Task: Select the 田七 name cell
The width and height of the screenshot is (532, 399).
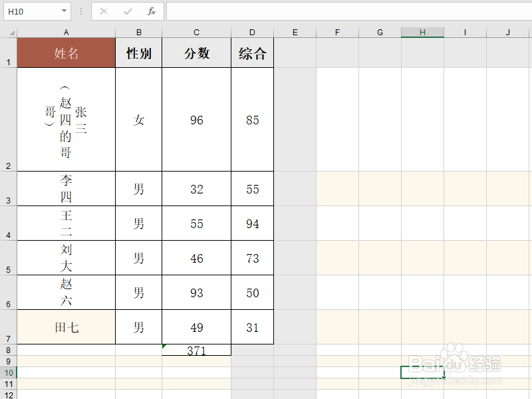Action: coord(66,327)
